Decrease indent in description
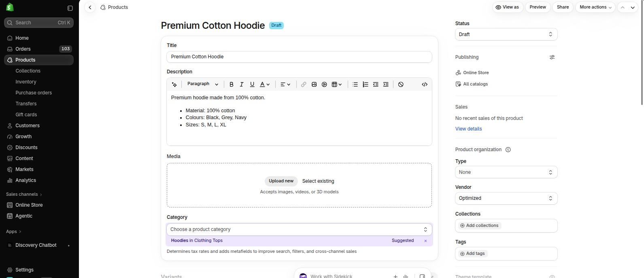 click(376, 84)
